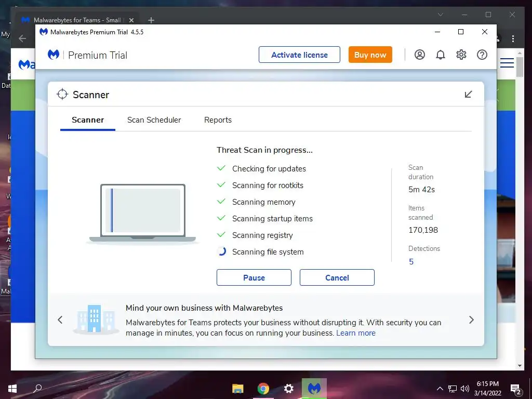The image size is (532, 399).
Task: Click "Scanning startup items" status line
Action: (272, 219)
